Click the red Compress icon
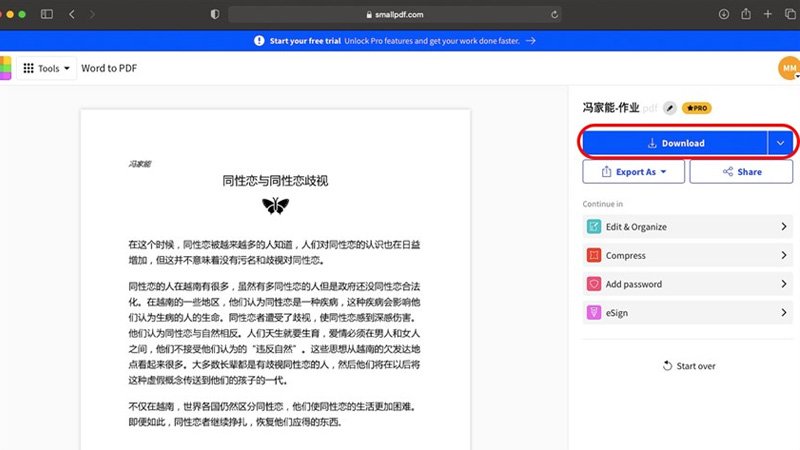The width and height of the screenshot is (800, 450). tap(594, 255)
